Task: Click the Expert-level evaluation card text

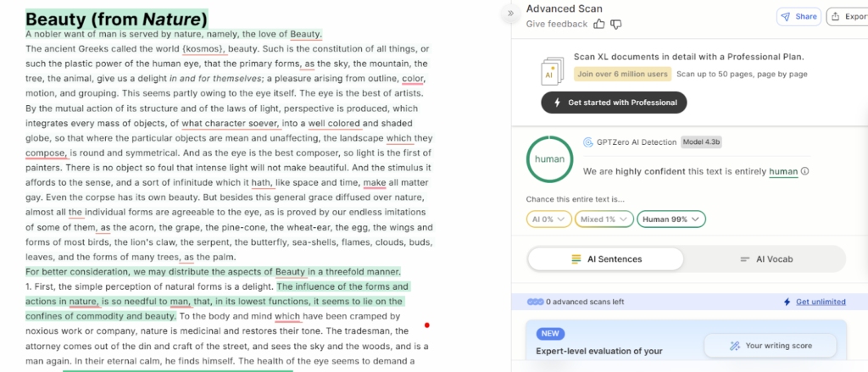Action: tap(599, 351)
